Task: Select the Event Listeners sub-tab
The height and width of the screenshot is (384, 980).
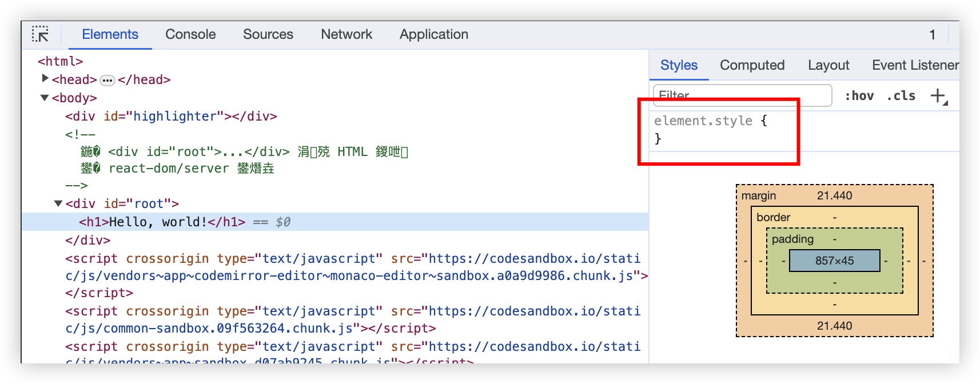Action: tap(915, 65)
